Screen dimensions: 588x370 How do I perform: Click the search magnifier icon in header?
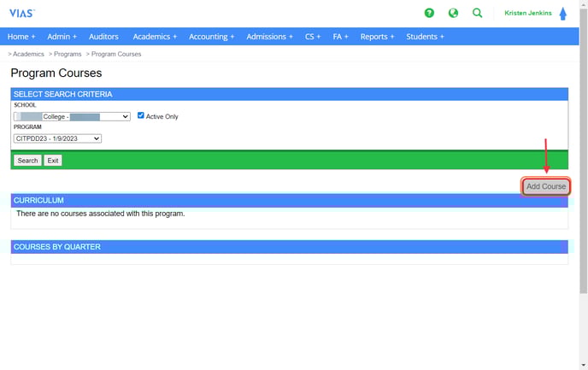click(477, 13)
